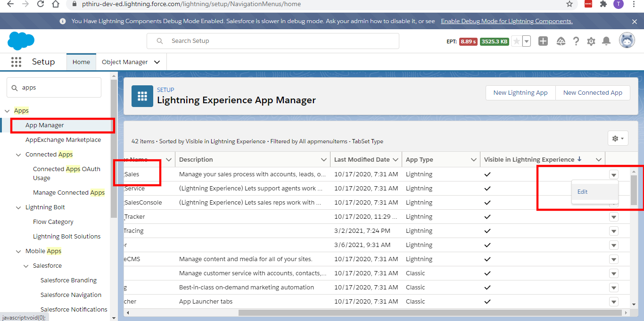Viewport: 644px width, 321px height.
Task: Check the Visible in Lightning Experience box for LightningService
Action: 487,188
